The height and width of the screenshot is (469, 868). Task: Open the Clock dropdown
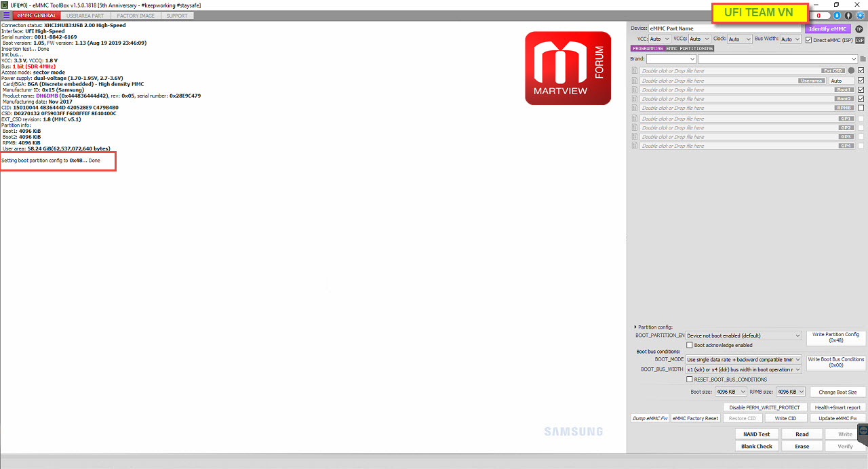(x=740, y=39)
